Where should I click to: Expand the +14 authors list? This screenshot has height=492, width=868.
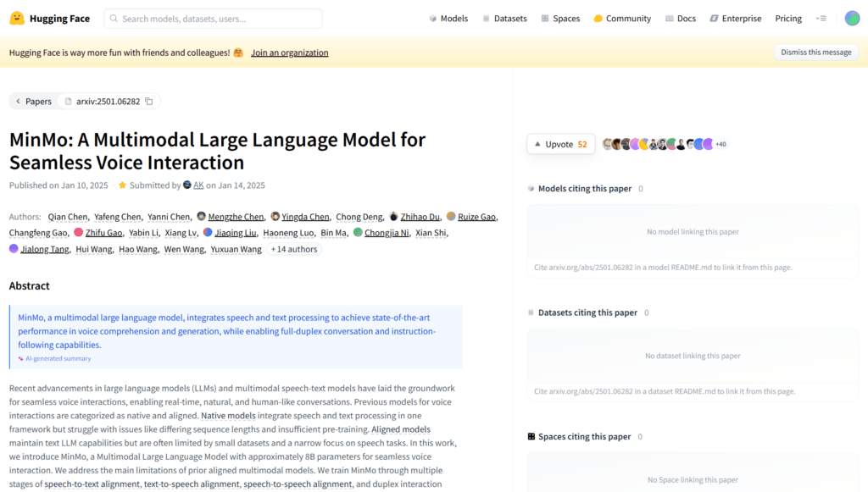tap(293, 249)
